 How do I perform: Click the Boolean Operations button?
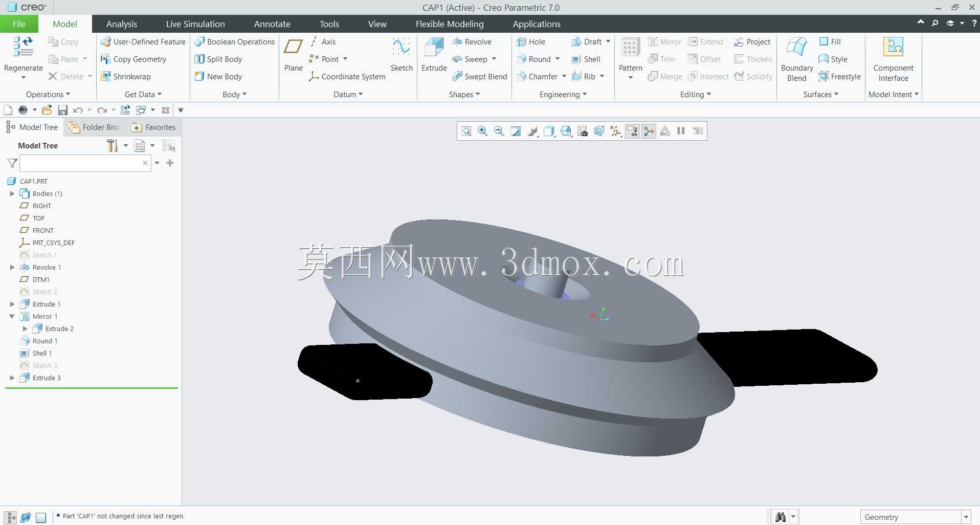tap(234, 42)
